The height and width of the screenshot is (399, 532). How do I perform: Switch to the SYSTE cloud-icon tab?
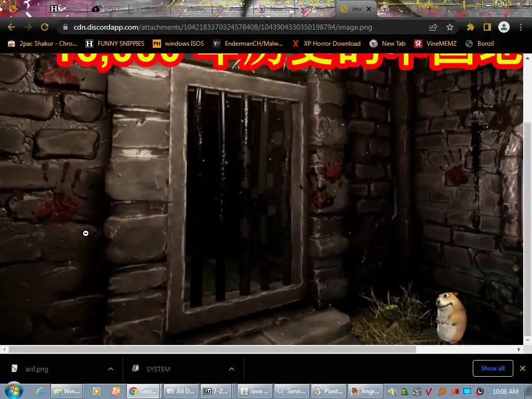[x=108, y=9]
